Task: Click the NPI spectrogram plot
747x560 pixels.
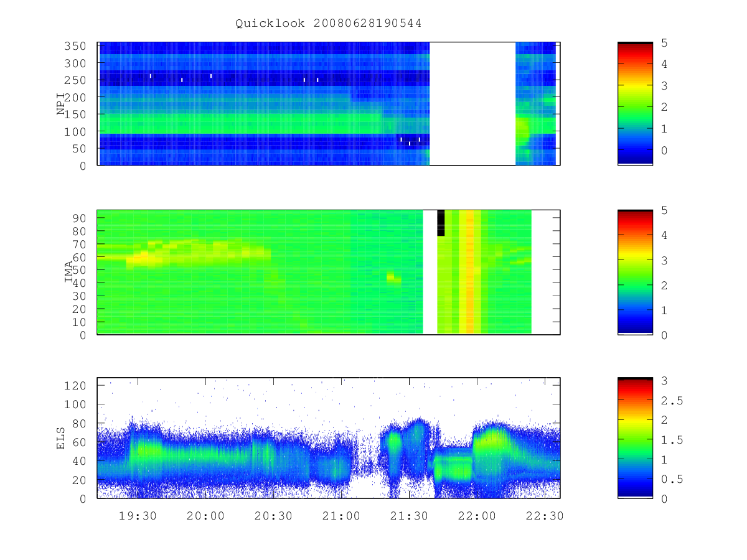Action: click(x=329, y=104)
